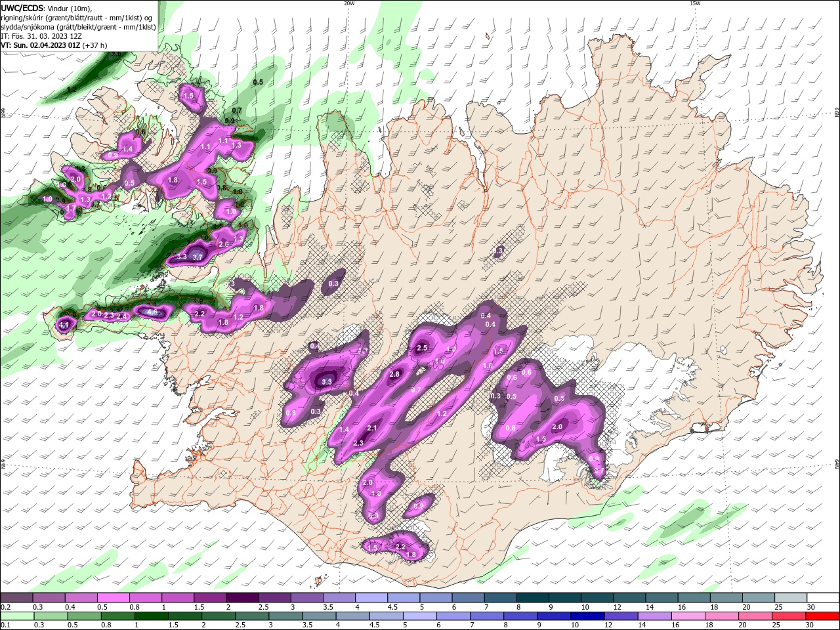Pick the darkest green 1–1.5 rain legend swatch
The height and width of the screenshot is (630, 840).
pos(152,616)
